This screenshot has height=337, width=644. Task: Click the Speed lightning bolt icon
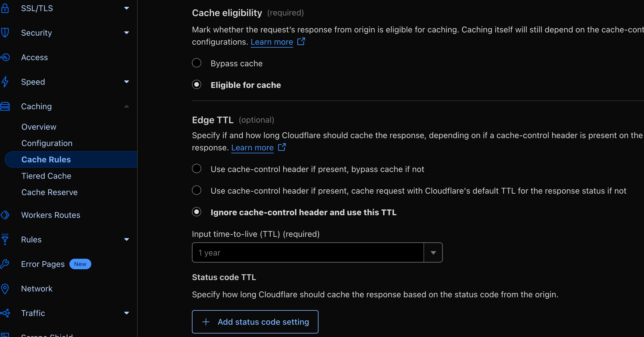(5, 82)
